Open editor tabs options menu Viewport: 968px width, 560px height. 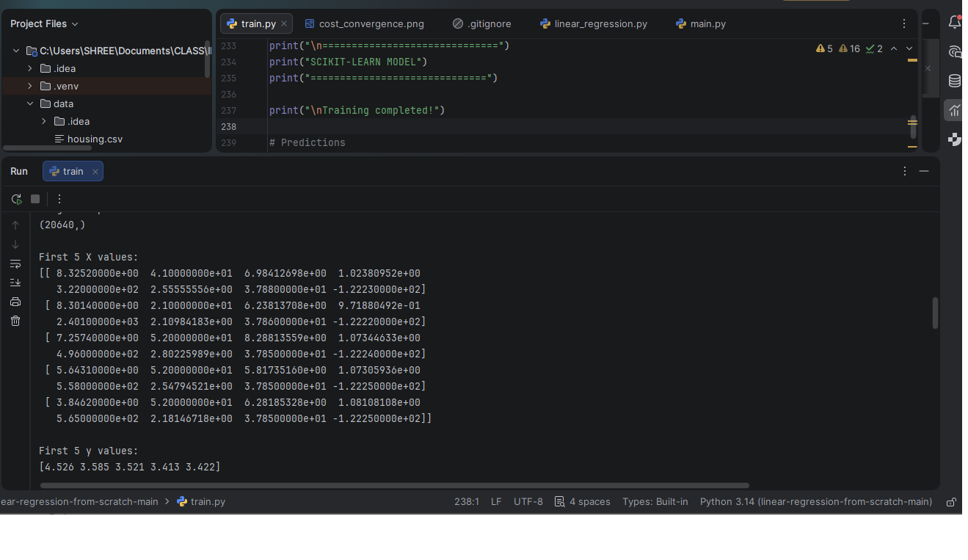(x=904, y=23)
